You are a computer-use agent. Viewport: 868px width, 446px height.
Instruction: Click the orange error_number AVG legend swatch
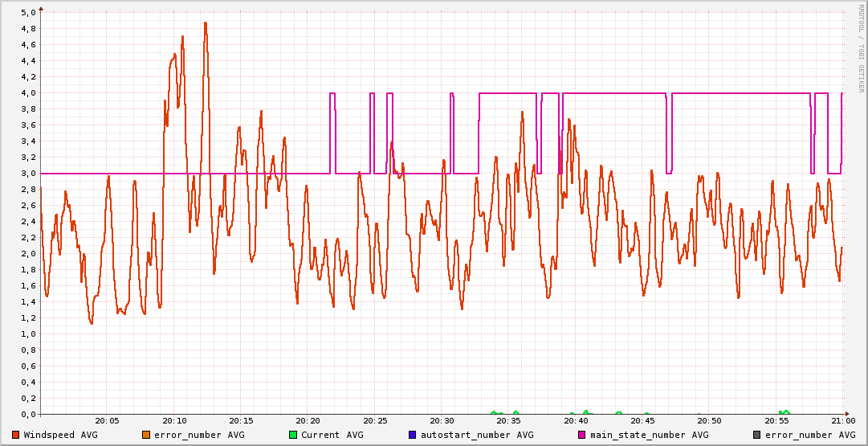146,435
